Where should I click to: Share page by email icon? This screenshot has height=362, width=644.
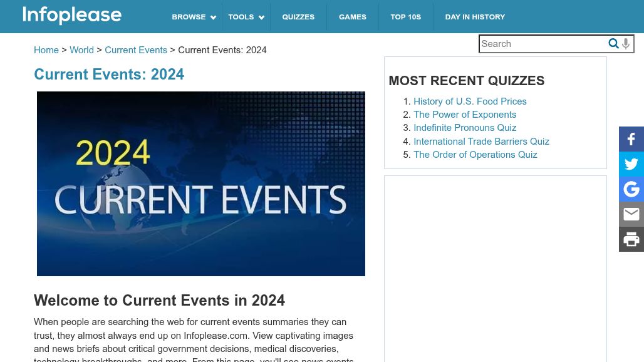631,214
